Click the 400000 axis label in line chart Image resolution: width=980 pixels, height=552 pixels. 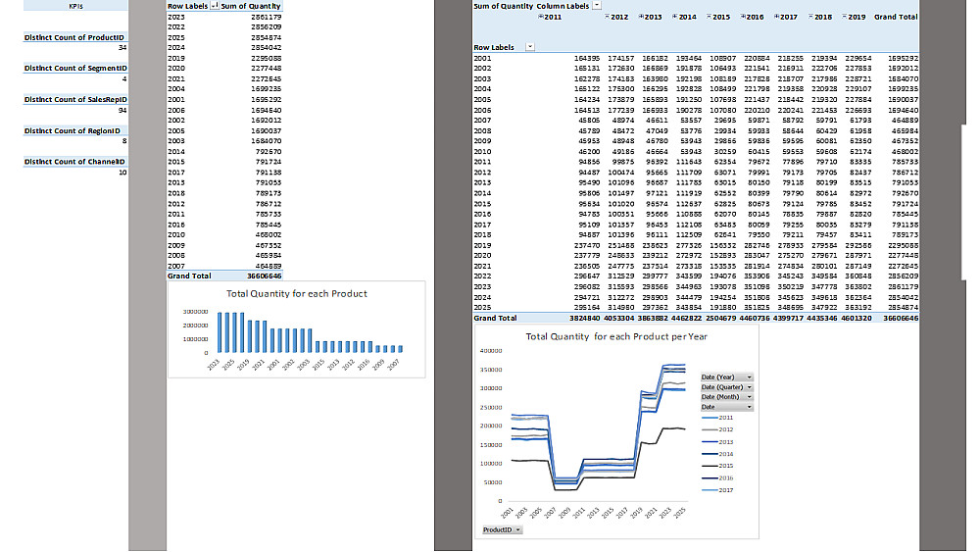(x=491, y=351)
